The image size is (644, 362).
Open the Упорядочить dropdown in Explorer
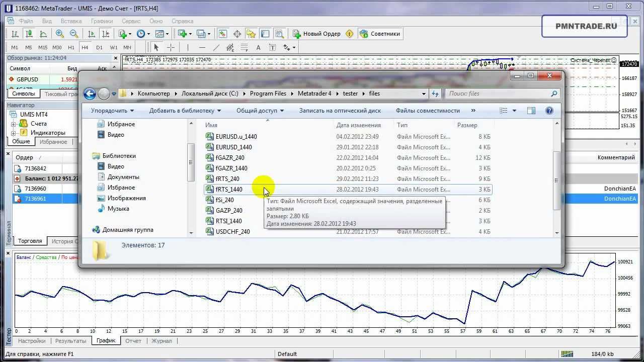click(112, 111)
